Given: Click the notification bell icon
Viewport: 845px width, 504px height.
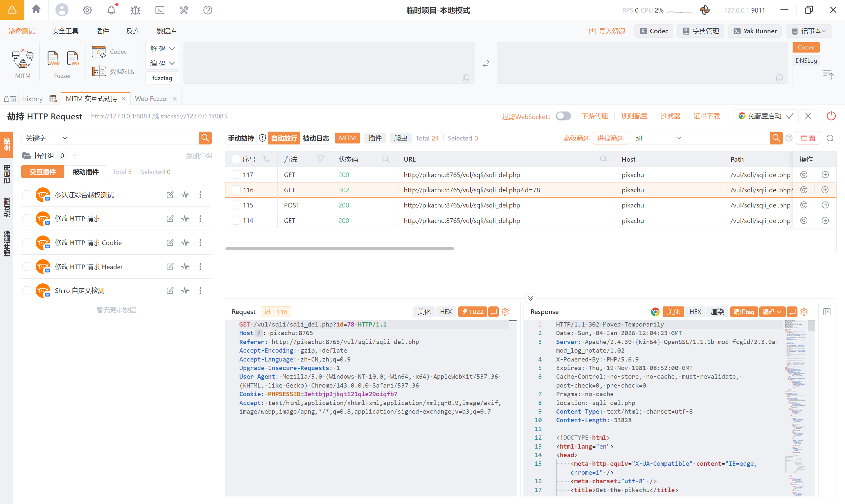Looking at the screenshot, I should (112, 10).
